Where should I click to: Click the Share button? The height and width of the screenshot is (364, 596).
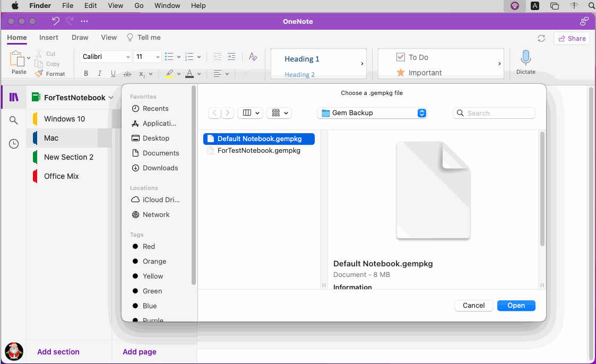coord(572,38)
